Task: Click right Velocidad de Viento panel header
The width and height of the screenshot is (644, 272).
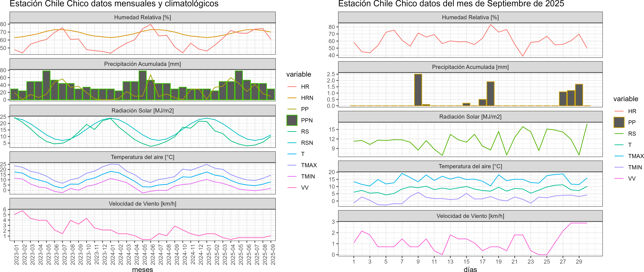Action: click(x=470, y=216)
